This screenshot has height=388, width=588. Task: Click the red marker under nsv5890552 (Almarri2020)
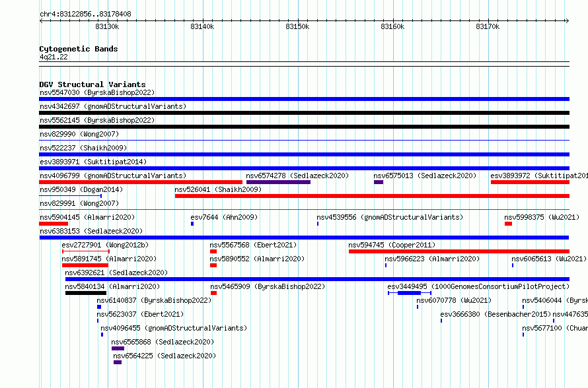tap(213, 265)
